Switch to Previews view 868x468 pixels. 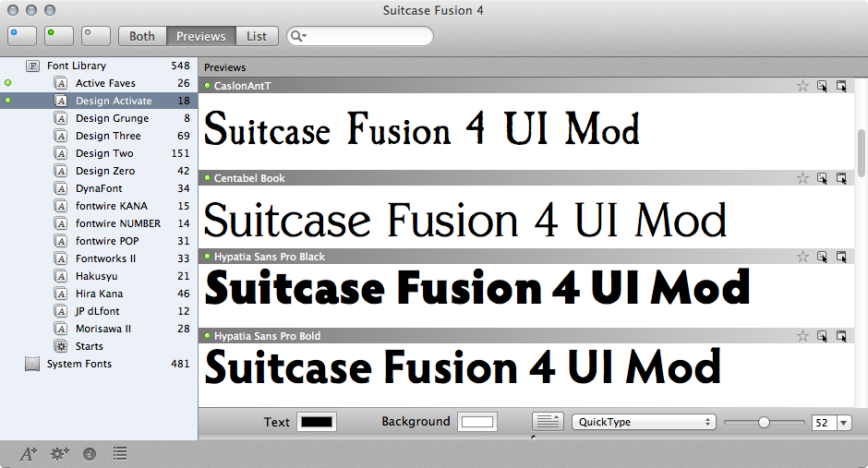(201, 36)
